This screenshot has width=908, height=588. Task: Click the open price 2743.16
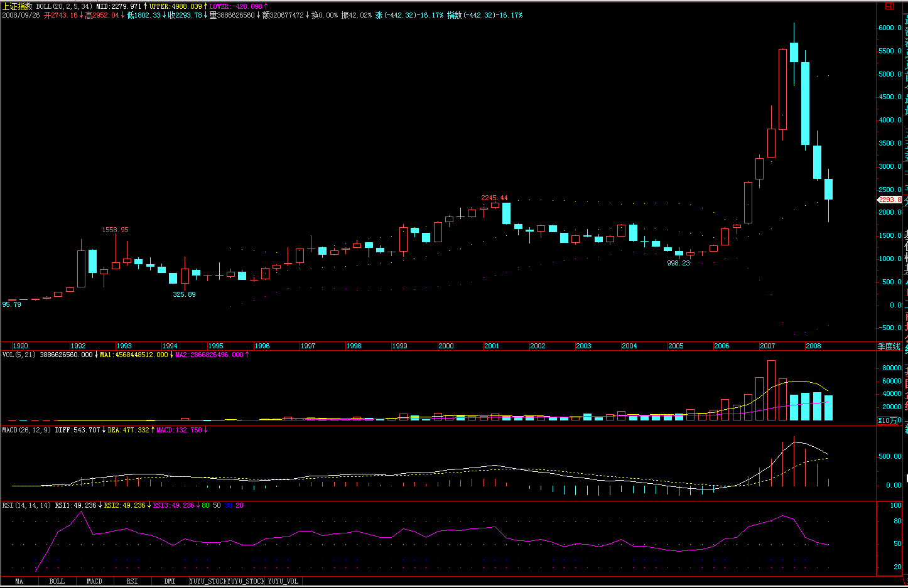click(60, 15)
